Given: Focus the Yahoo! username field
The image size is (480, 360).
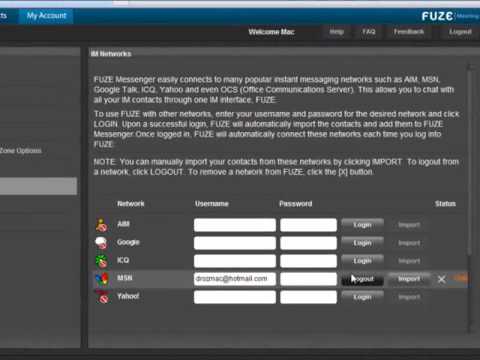Looking at the screenshot, I should pos(235,297).
